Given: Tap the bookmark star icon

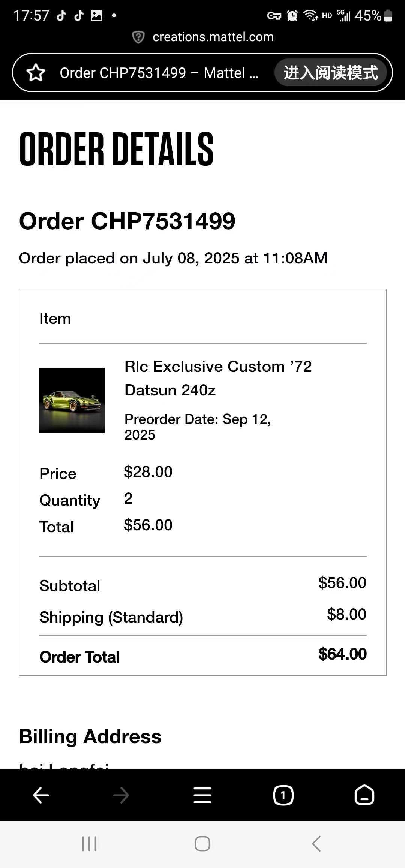Looking at the screenshot, I should pyautogui.click(x=36, y=73).
